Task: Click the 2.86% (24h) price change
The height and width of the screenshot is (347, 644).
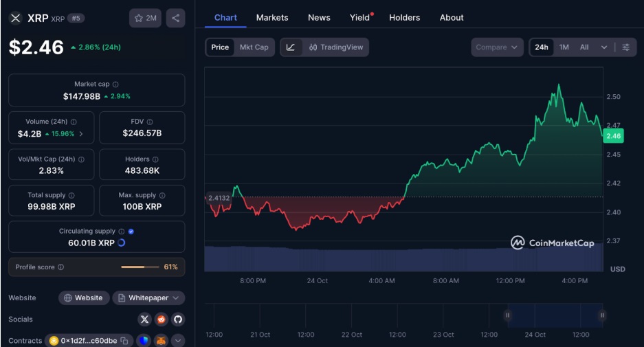Action: 96,47
